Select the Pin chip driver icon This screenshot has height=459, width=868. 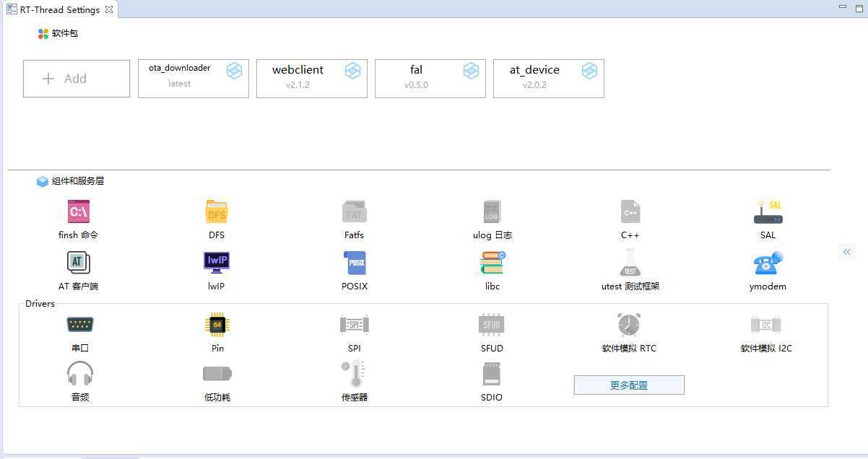pos(217,325)
